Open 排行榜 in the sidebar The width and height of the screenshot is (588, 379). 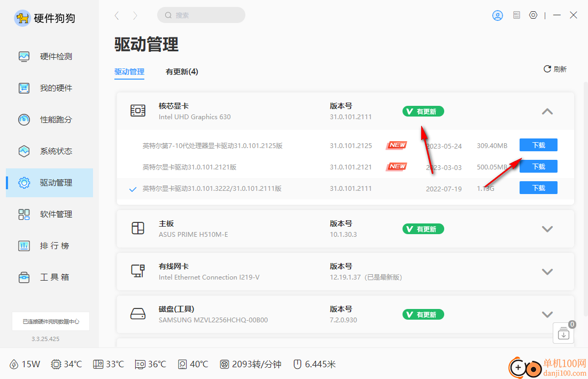tap(49, 245)
